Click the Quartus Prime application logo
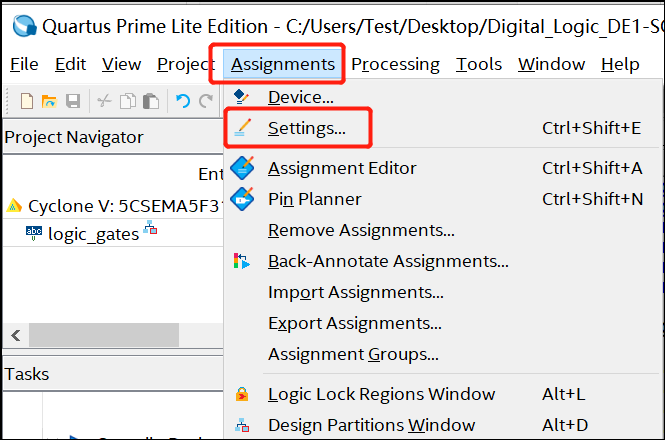Image resolution: width=665 pixels, height=440 pixels. click(x=25, y=26)
